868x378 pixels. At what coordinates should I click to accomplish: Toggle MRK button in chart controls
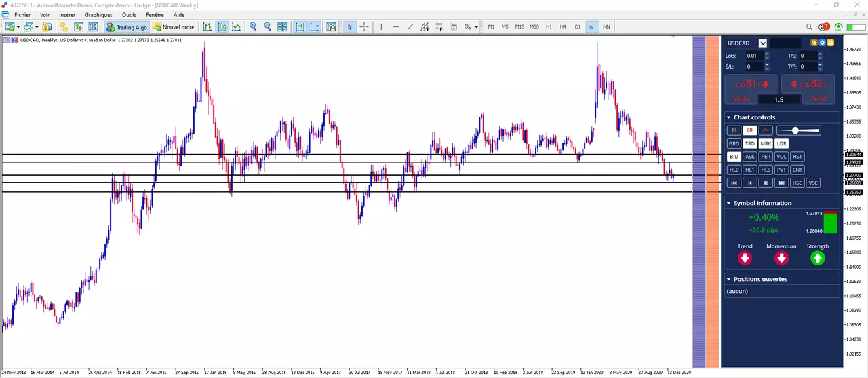766,143
